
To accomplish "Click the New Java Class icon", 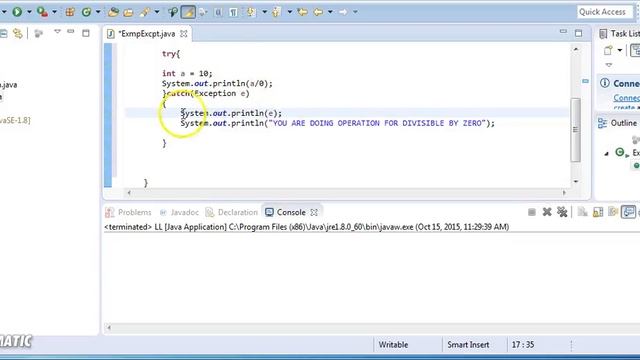I will (86, 12).
